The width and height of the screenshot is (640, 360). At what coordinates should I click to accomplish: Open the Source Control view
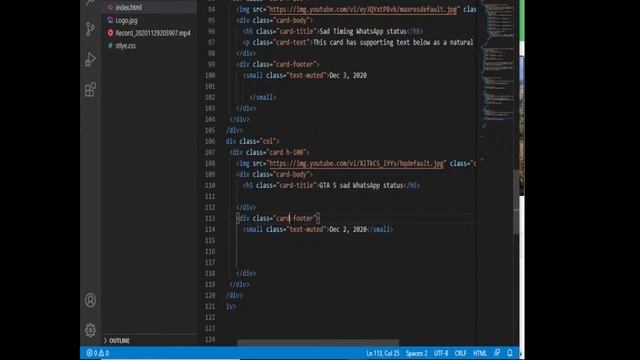(90, 29)
